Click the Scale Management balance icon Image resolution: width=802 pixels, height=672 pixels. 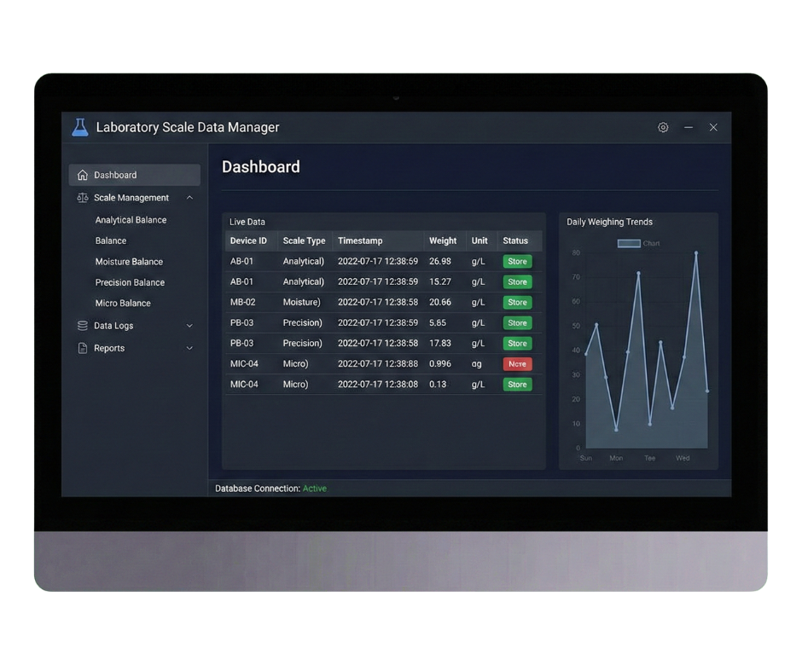(83, 198)
